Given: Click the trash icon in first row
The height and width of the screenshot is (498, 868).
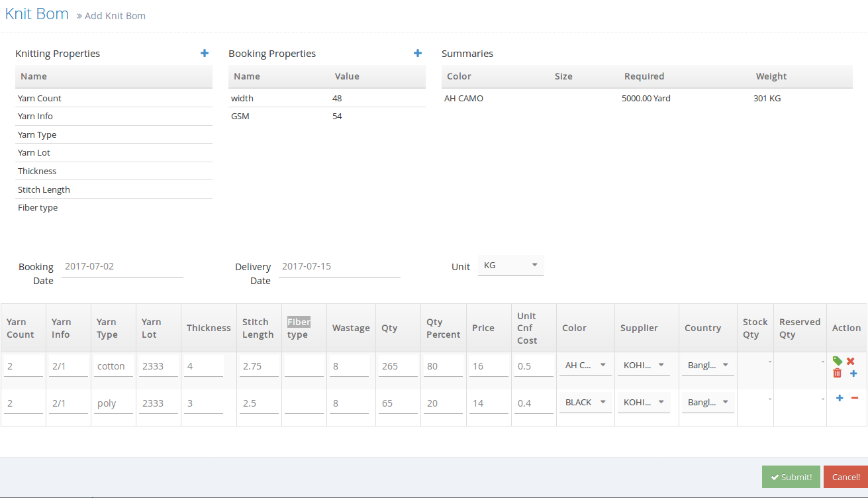Looking at the screenshot, I should [x=838, y=373].
